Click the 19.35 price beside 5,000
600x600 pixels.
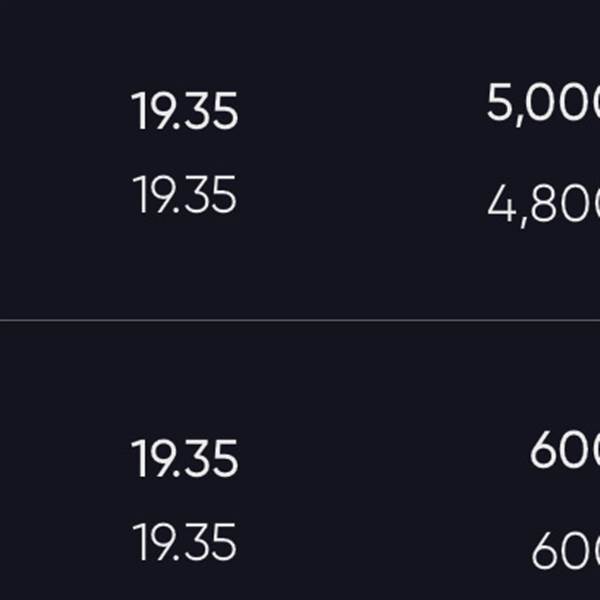[x=184, y=111]
